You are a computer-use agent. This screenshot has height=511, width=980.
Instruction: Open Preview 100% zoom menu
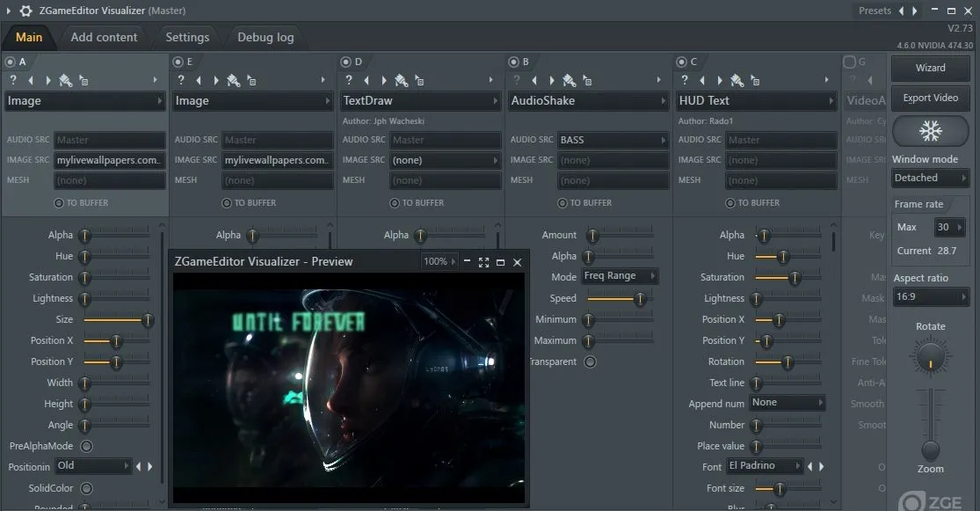[x=439, y=261]
